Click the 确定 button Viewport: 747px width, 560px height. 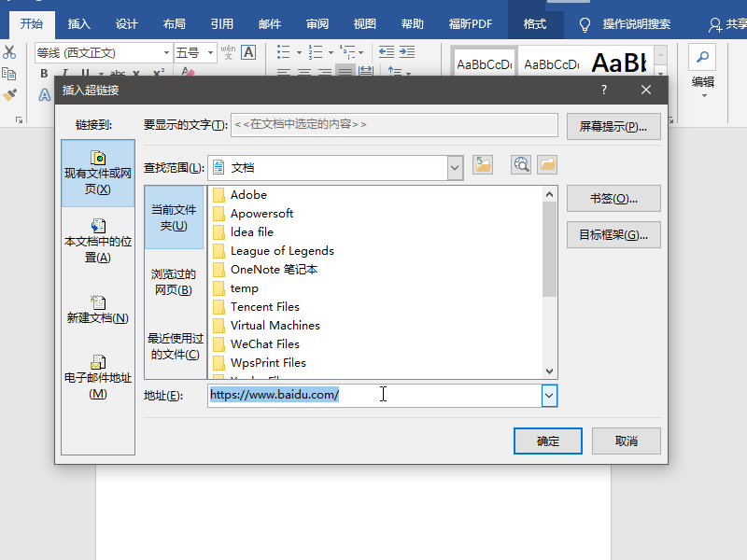pos(548,441)
